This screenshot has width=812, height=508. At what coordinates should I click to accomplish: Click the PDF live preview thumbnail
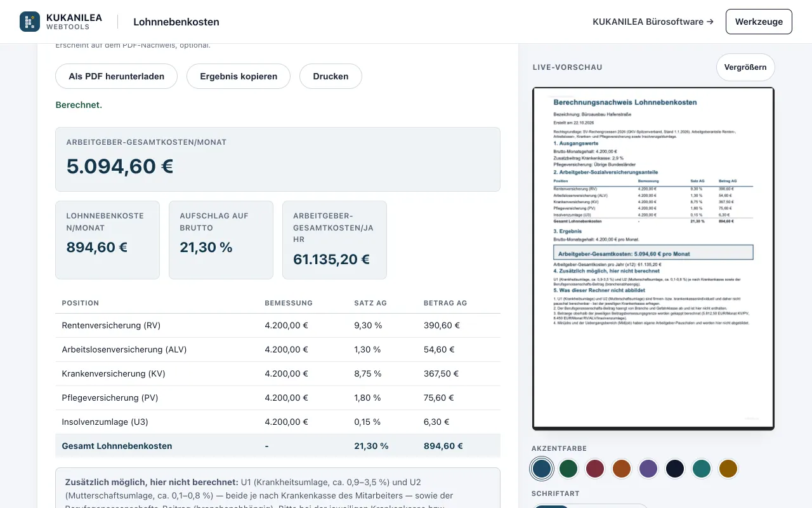(653, 258)
